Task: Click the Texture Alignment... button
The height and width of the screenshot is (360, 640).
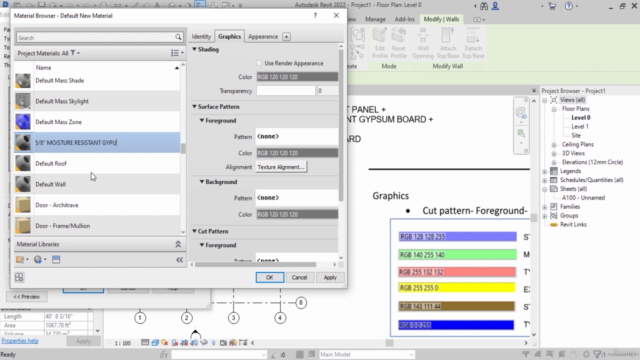Action: 281,167
